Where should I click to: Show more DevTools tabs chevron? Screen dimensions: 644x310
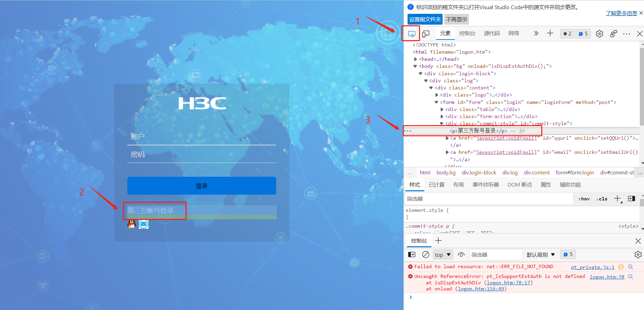[536, 33]
